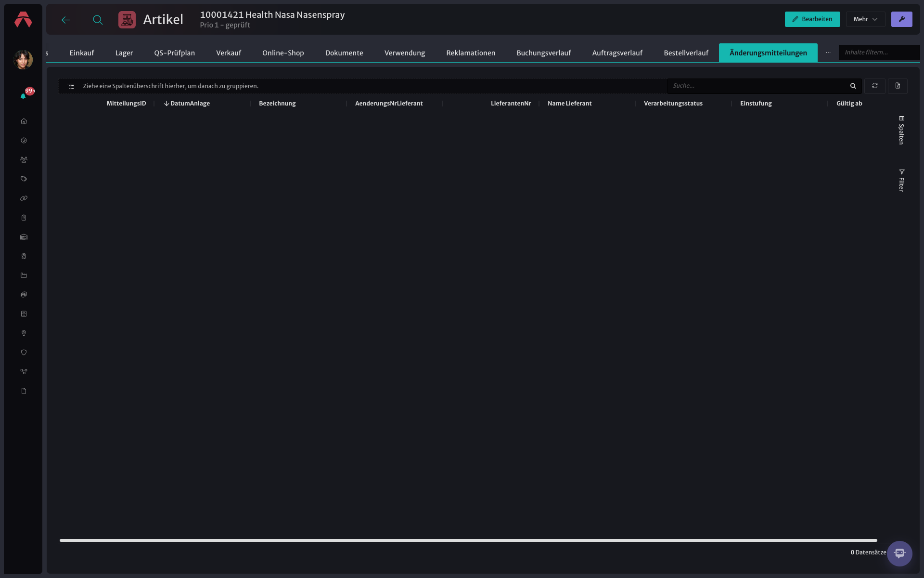The height and width of the screenshot is (578, 924).
Task: Sort by Einstufung column header
Action: click(x=756, y=104)
